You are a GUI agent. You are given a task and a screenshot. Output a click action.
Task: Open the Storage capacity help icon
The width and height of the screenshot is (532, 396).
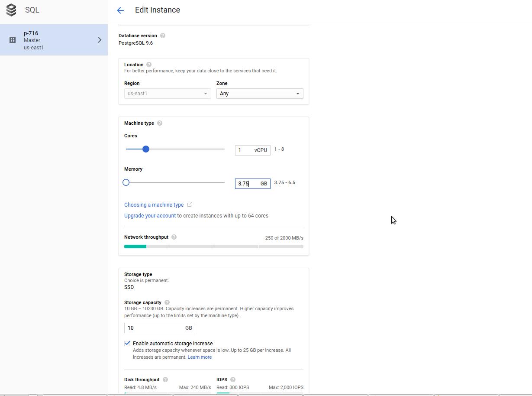pyautogui.click(x=167, y=302)
